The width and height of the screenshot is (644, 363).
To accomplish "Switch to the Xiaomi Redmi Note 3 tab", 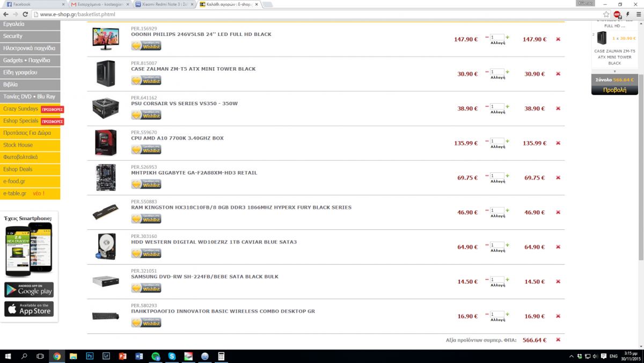I will coord(164,4).
